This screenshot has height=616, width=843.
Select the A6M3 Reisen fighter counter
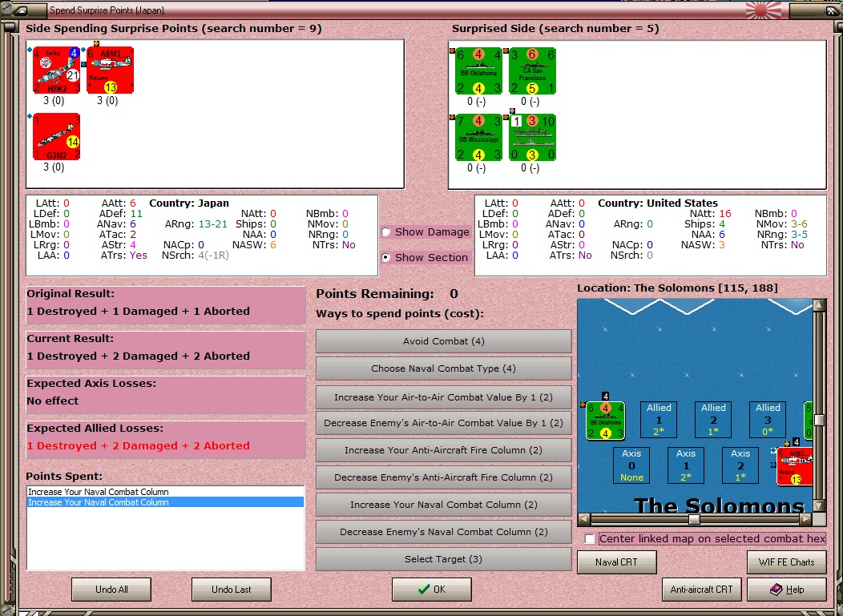[x=110, y=70]
